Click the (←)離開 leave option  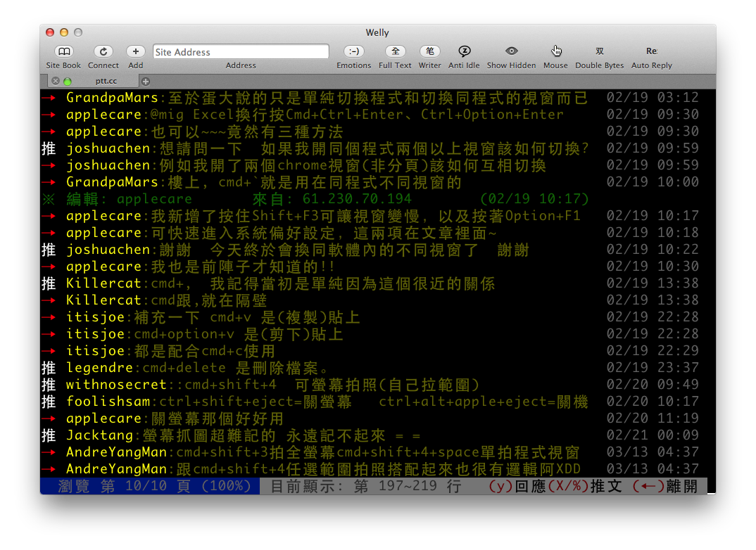665,486
